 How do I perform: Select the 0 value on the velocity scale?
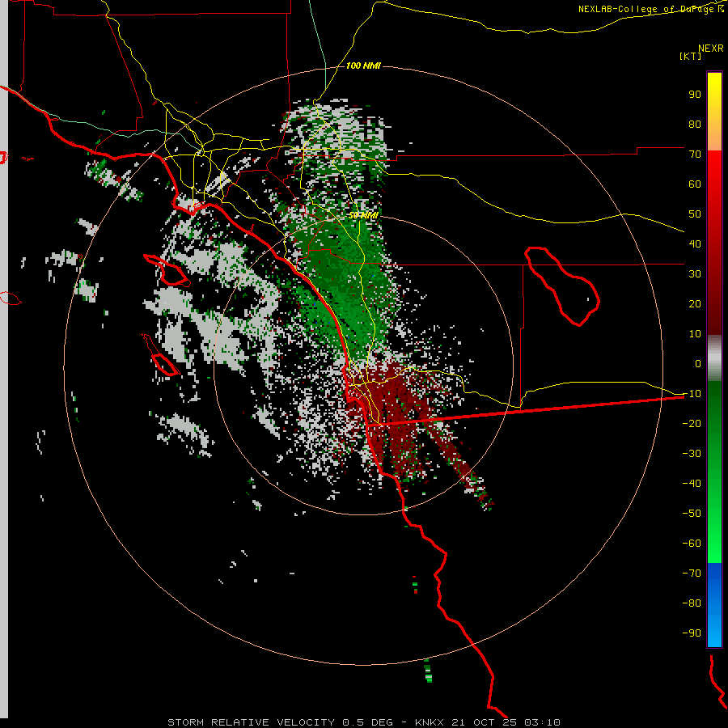click(698, 364)
